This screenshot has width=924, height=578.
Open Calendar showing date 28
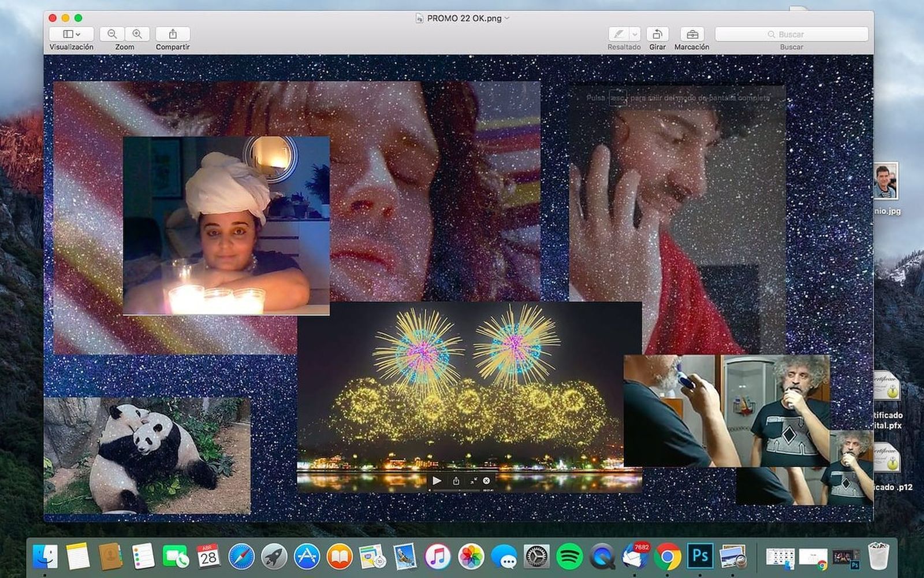[x=208, y=557]
